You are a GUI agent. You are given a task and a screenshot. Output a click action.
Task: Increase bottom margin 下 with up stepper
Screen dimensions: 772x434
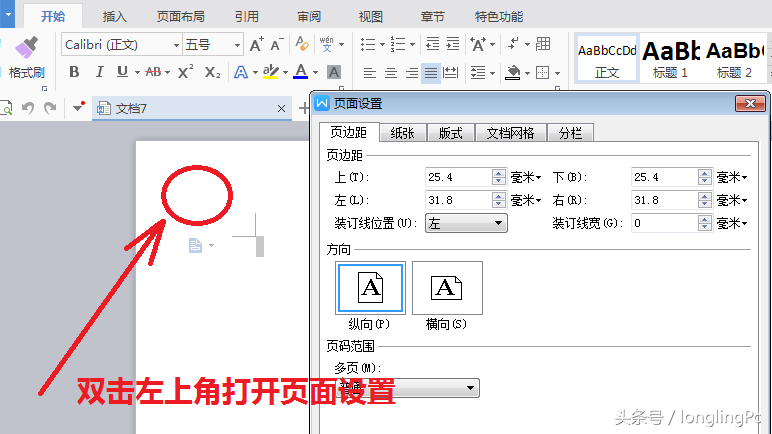pyautogui.click(x=705, y=173)
